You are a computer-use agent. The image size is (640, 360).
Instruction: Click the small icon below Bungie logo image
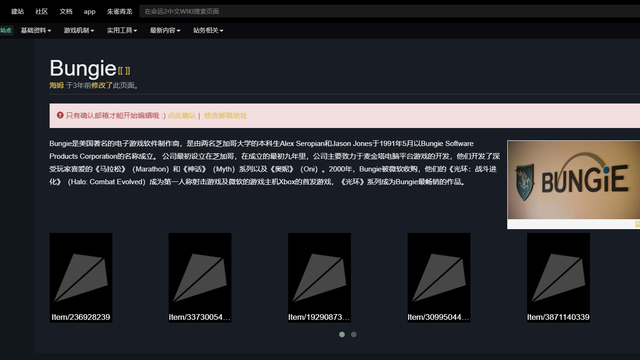coord(637,224)
